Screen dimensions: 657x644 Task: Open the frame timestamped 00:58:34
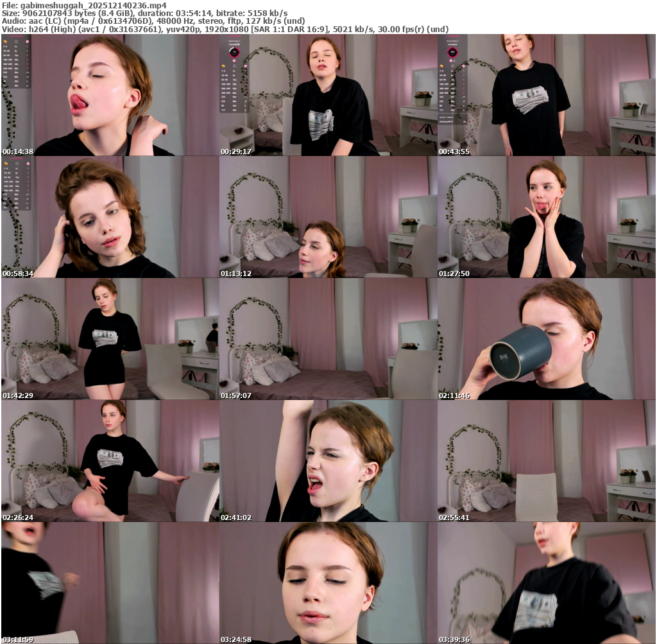click(x=110, y=217)
